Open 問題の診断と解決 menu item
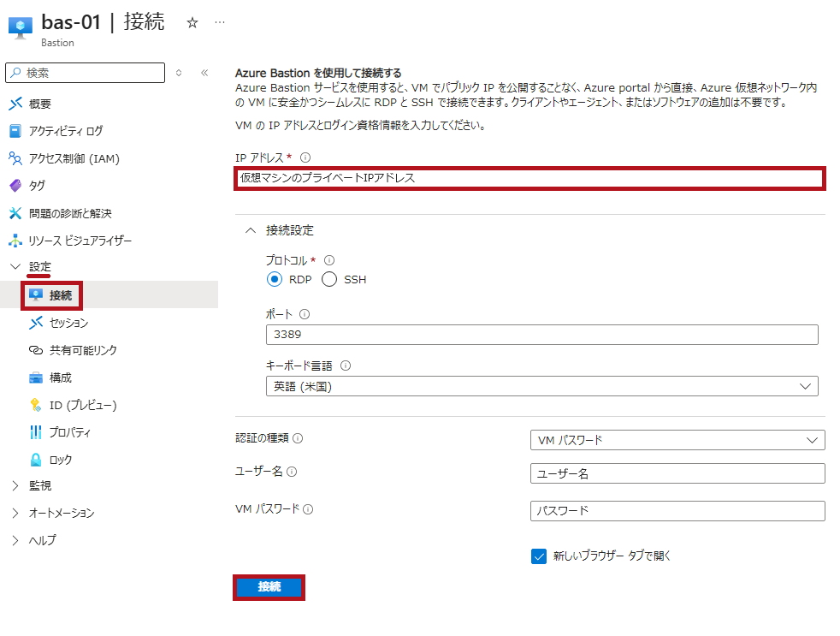The width and height of the screenshot is (840, 636). pyautogui.click(x=70, y=213)
